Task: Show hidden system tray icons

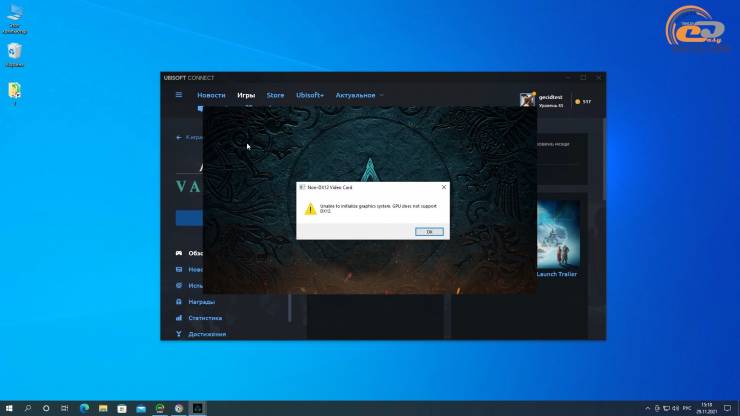Action: pyautogui.click(x=648, y=408)
